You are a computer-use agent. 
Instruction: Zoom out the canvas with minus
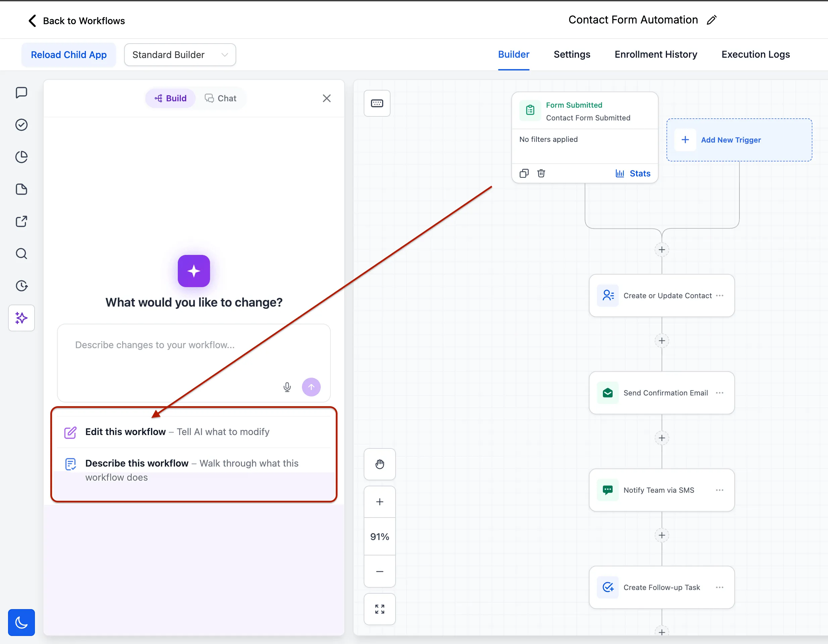tap(379, 571)
